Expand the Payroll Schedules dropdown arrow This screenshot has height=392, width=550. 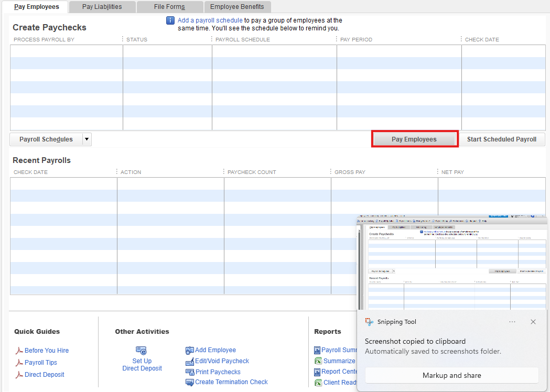[x=87, y=139]
